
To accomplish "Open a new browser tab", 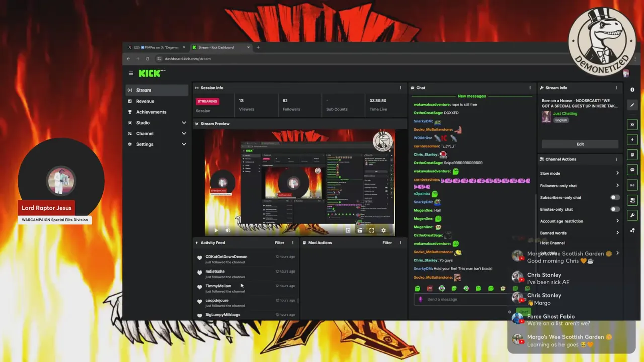I will pos(258,47).
